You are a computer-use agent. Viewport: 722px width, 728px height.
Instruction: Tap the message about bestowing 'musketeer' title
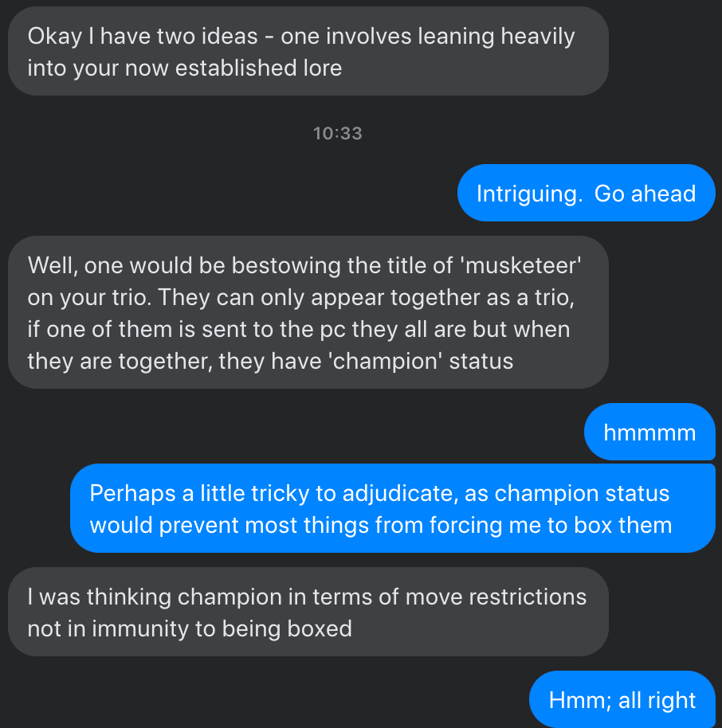point(308,312)
